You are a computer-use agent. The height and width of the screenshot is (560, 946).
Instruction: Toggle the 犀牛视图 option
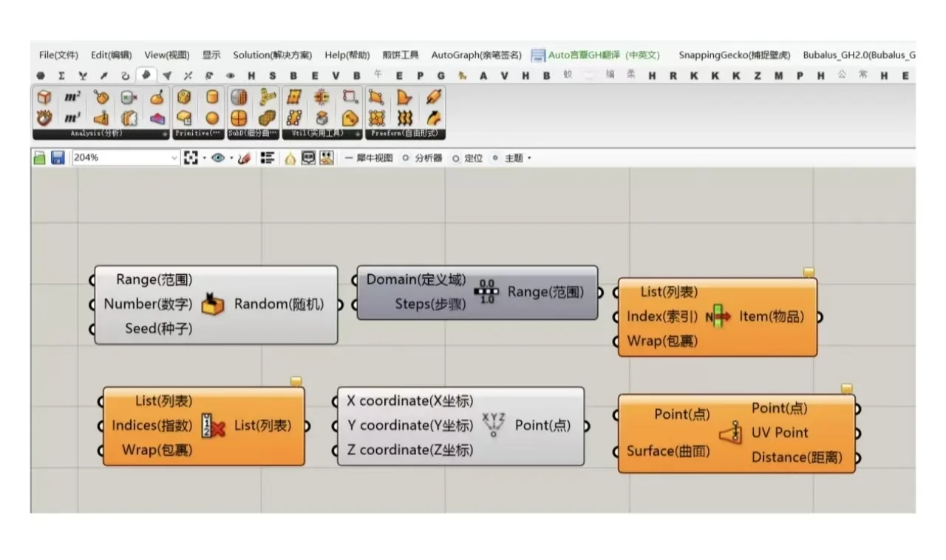pyautogui.click(x=370, y=158)
